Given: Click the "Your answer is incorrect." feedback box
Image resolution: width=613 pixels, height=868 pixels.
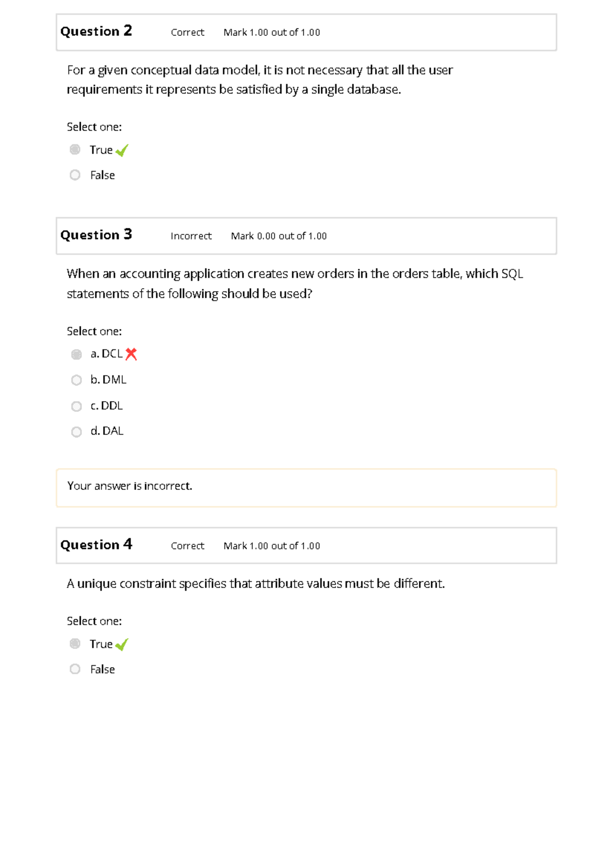Looking at the screenshot, I should click(x=306, y=487).
